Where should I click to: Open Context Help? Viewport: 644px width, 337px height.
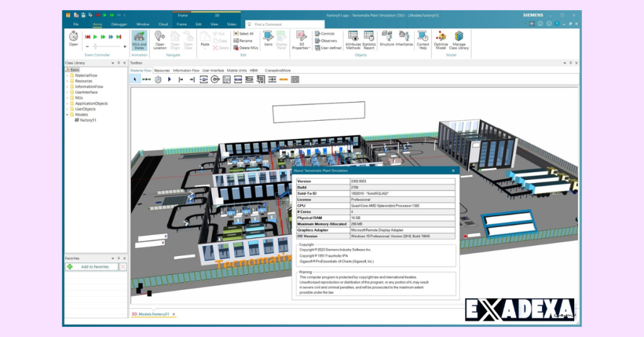(x=423, y=40)
